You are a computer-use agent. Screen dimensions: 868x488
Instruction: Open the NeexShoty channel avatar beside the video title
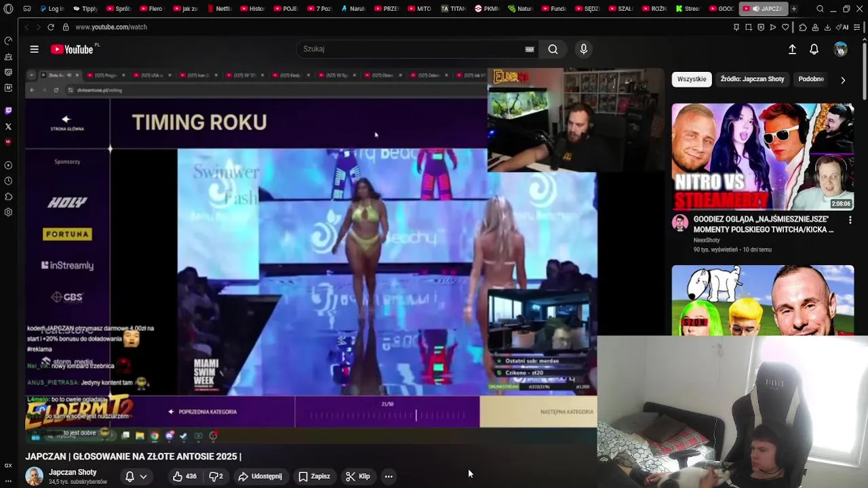(680, 223)
